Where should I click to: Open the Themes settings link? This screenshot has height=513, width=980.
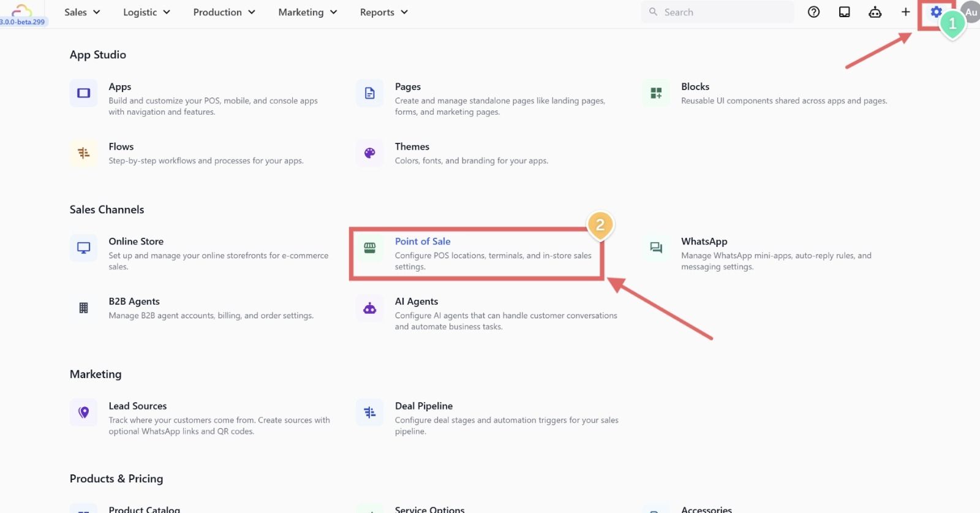tap(412, 147)
